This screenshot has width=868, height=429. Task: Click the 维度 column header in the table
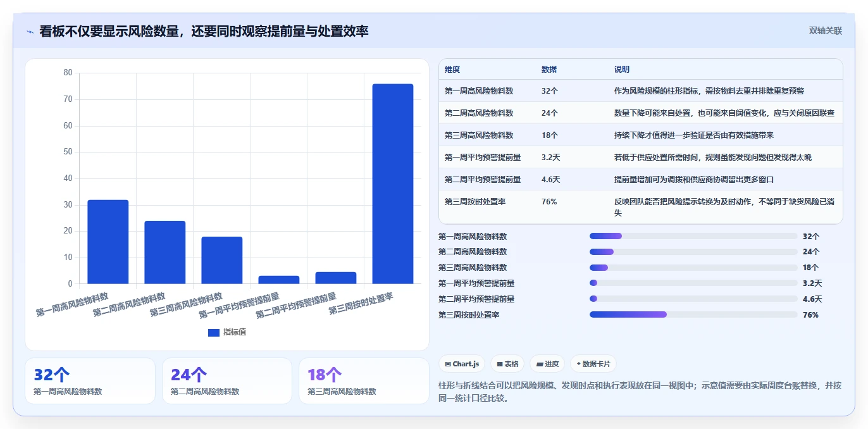[452, 70]
